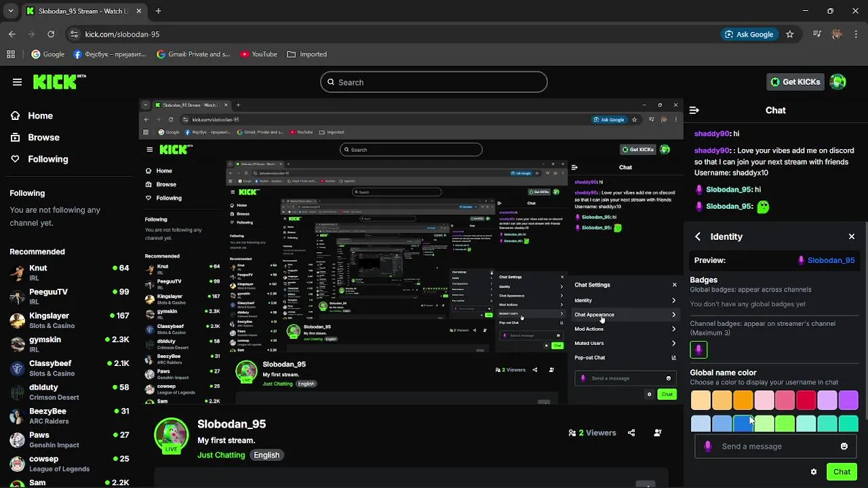Open Home in the sidebar
This screenshot has width=868, height=488.
(41, 116)
